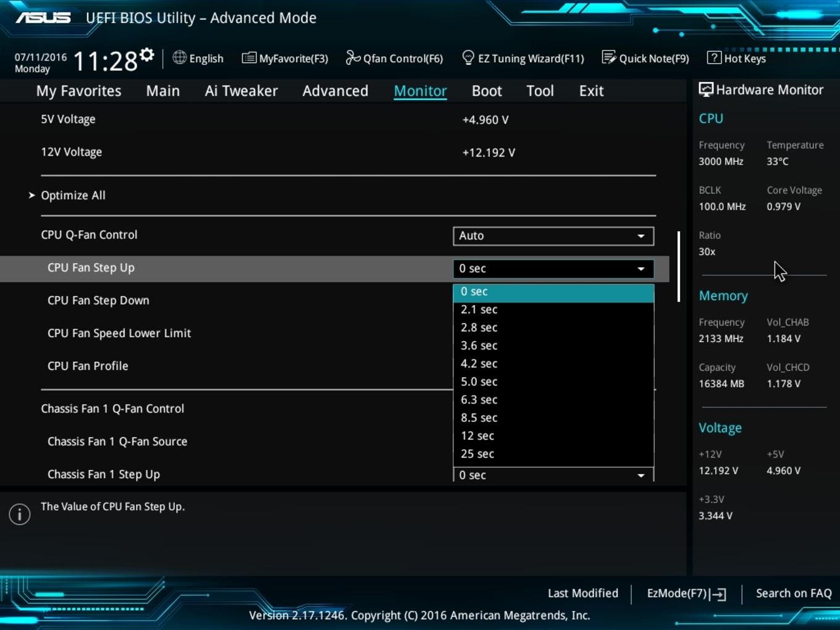Screen dimensions: 840x630
Task: Show Hot Keys question mark icon
Action: [714, 57]
